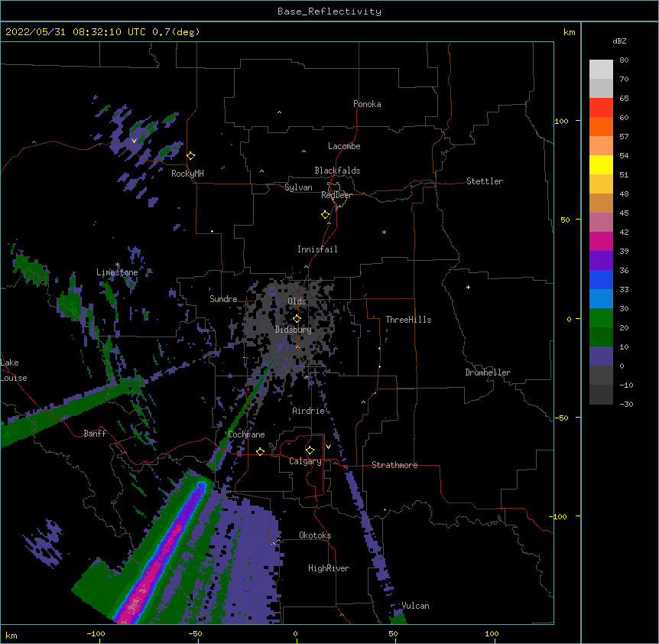Click the Sylvan label
Viewport: 659px width, 644px height.
(x=298, y=187)
